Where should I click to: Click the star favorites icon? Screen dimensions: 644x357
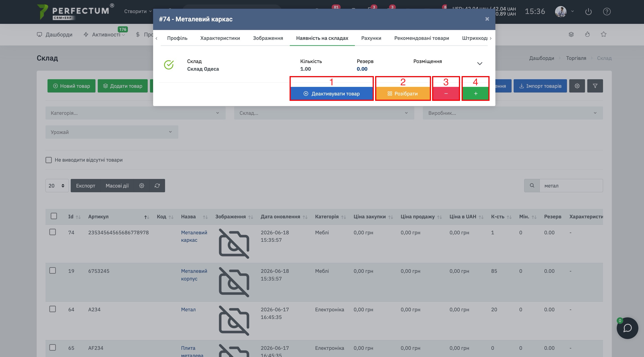coord(603,34)
